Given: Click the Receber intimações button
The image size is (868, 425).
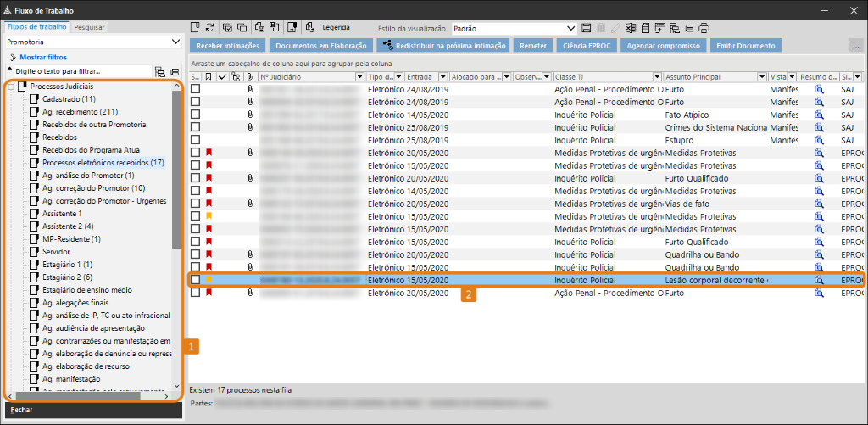Looking at the screenshot, I should [x=227, y=45].
